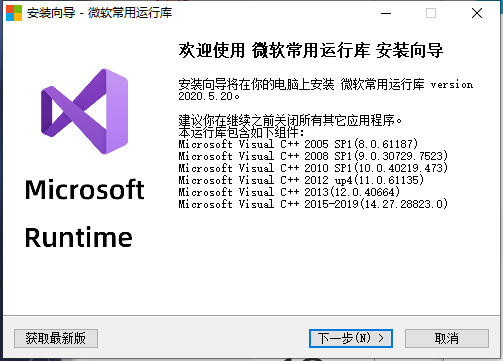Click the 下一步(N) button to continue

[351, 338]
